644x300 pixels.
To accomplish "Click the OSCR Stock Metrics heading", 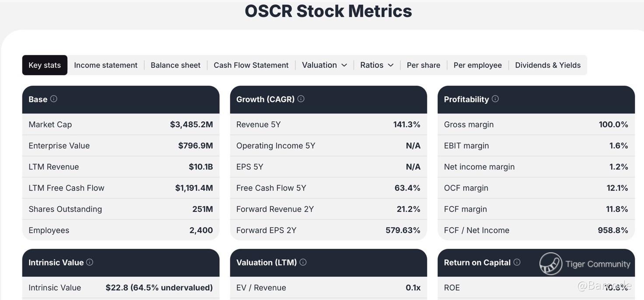I will pyautogui.click(x=328, y=11).
